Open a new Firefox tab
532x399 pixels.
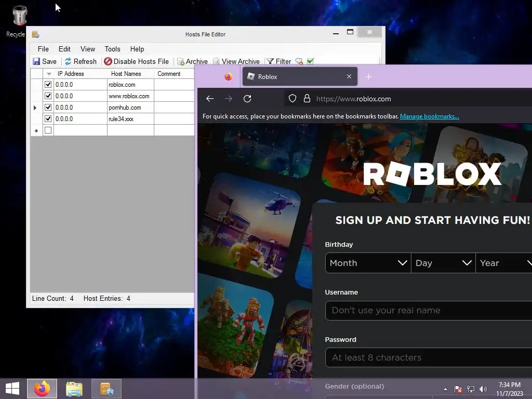pyautogui.click(x=368, y=77)
